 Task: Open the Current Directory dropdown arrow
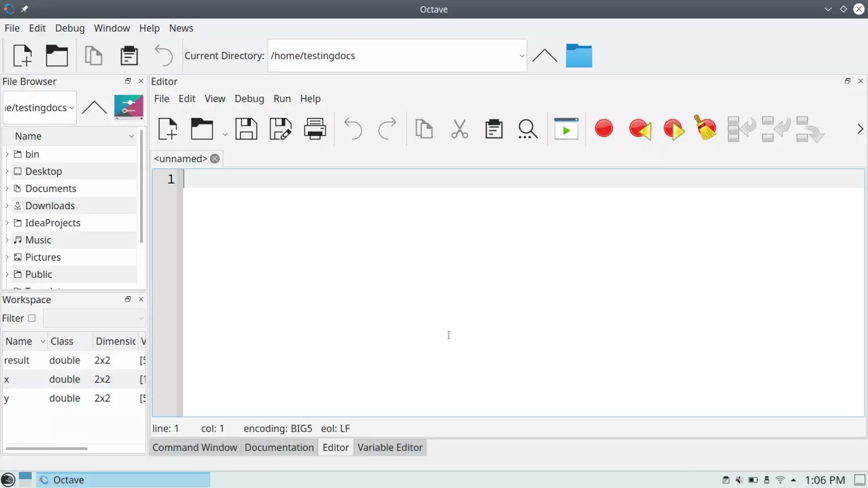coord(521,55)
